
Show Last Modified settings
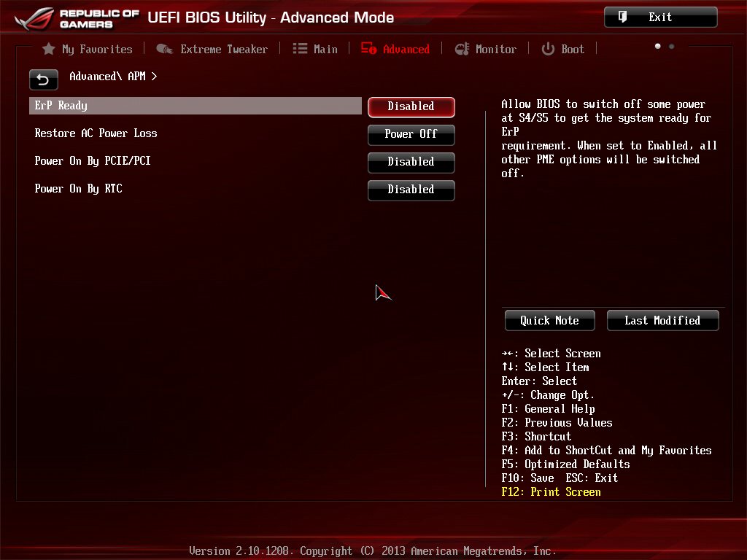coord(662,321)
